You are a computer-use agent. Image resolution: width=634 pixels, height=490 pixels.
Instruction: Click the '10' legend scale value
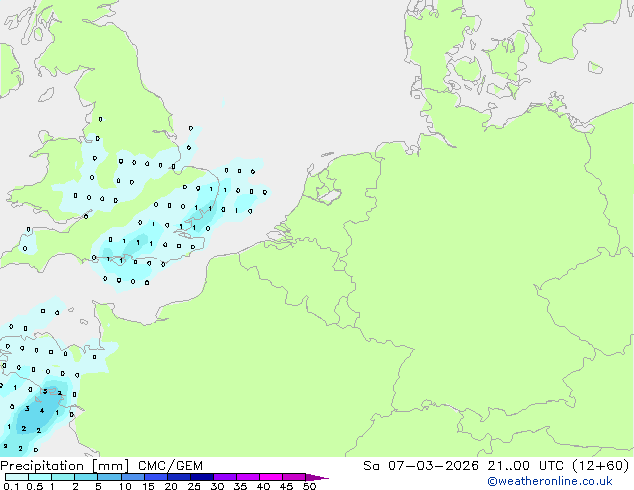(125, 486)
